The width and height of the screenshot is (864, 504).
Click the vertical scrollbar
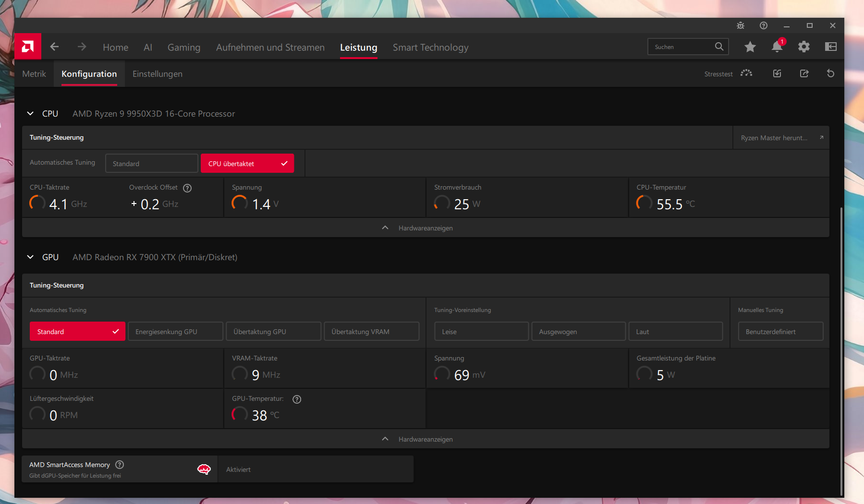[841, 350]
